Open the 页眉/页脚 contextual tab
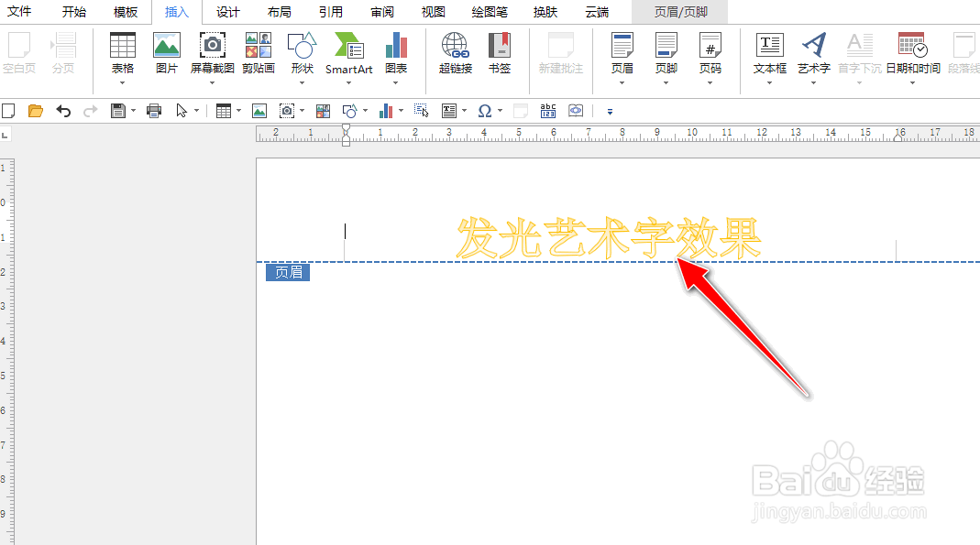This screenshot has width=980, height=545. click(678, 12)
